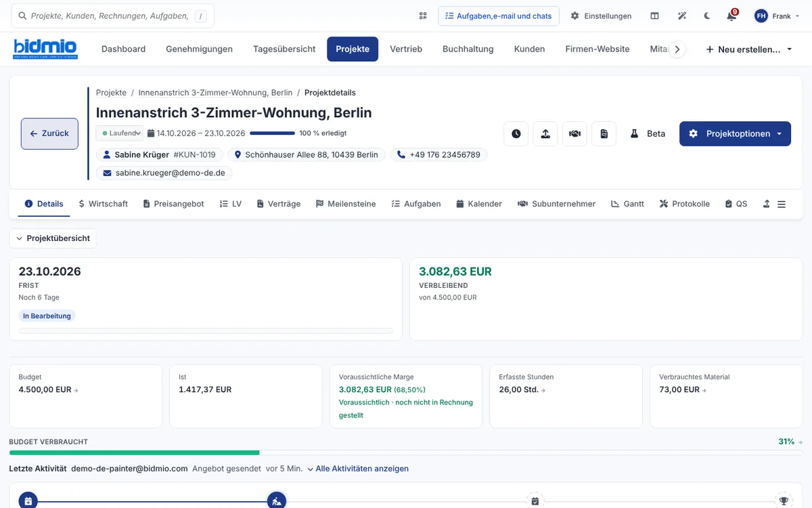Show more navigation items with right arrow
The image size is (812, 508).
(677, 49)
